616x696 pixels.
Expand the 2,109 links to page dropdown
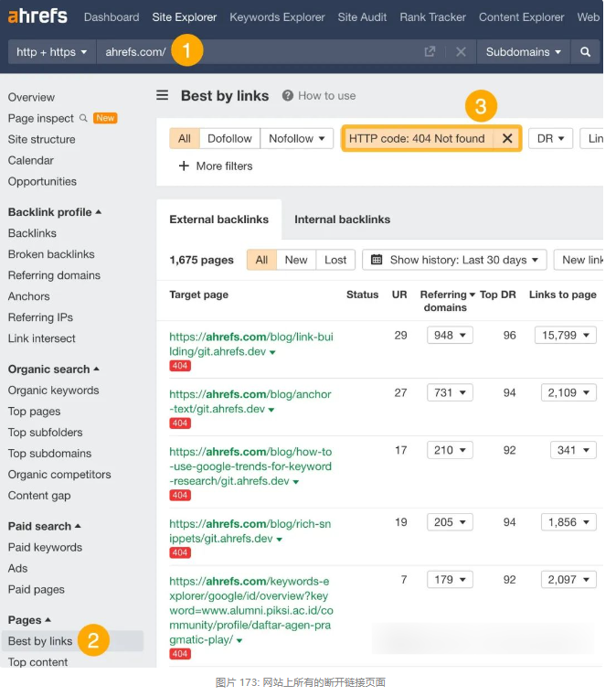click(568, 392)
